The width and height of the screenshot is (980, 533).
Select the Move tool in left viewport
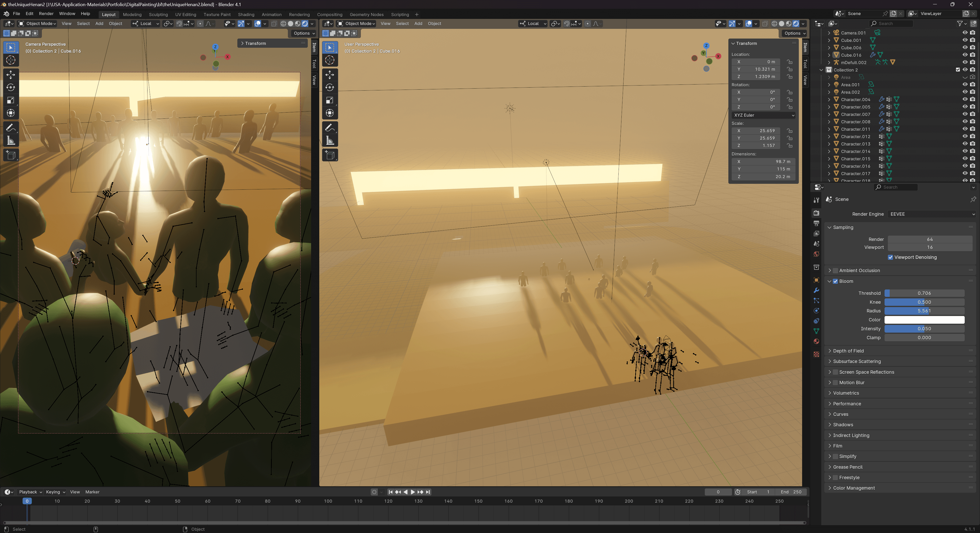(11, 75)
